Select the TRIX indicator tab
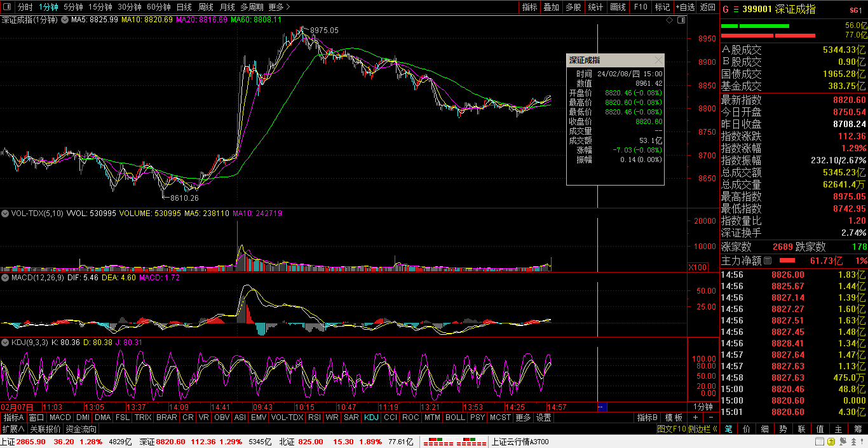868x448 pixels. tap(143, 417)
